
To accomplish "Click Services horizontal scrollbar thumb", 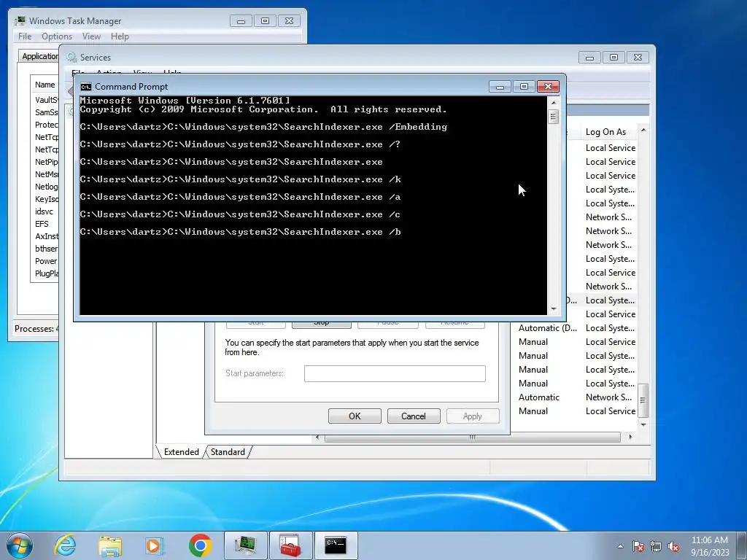I will pyautogui.click(x=472, y=437).
